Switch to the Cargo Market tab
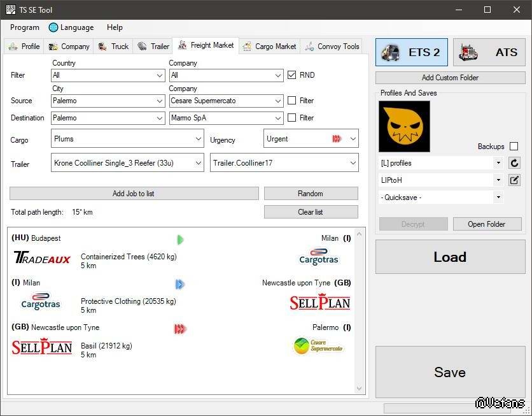Image resolution: width=532 pixels, height=416 pixels. click(269, 47)
